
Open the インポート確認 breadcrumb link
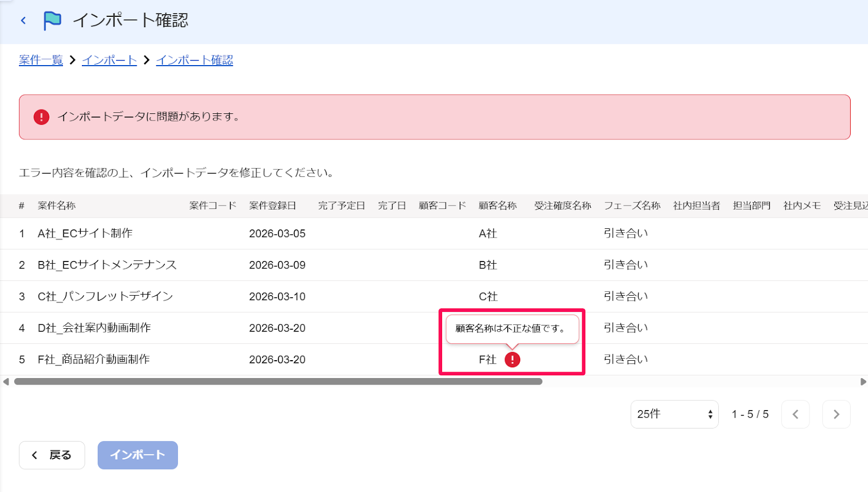pyautogui.click(x=194, y=60)
